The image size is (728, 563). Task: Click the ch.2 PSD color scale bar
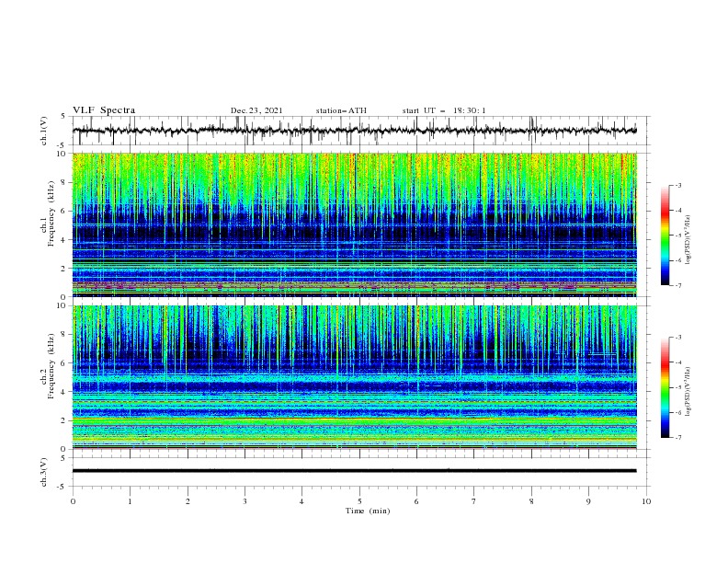pos(665,387)
